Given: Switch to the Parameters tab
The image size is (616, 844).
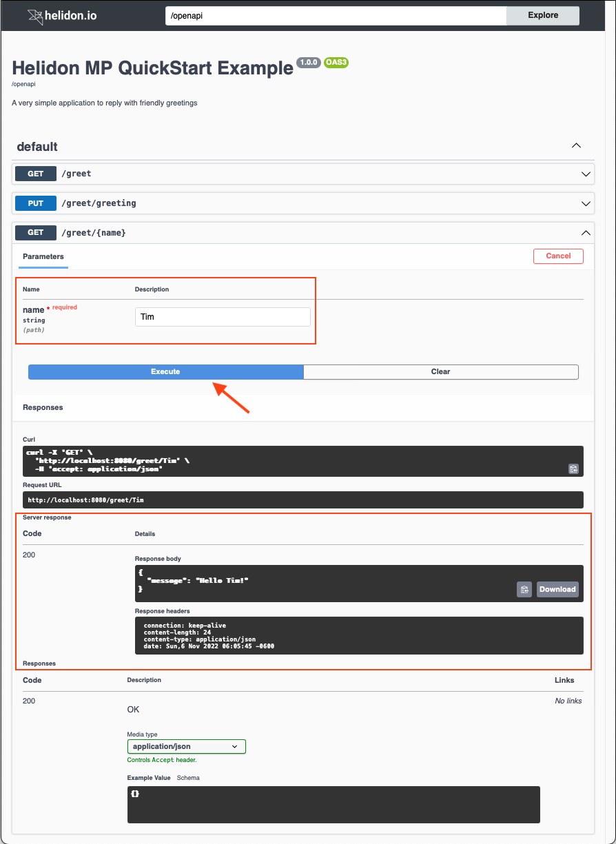Looking at the screenshot, I should [43, 256].
